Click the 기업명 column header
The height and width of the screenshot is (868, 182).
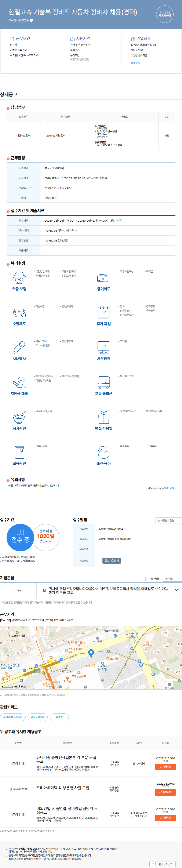(18, 743)
